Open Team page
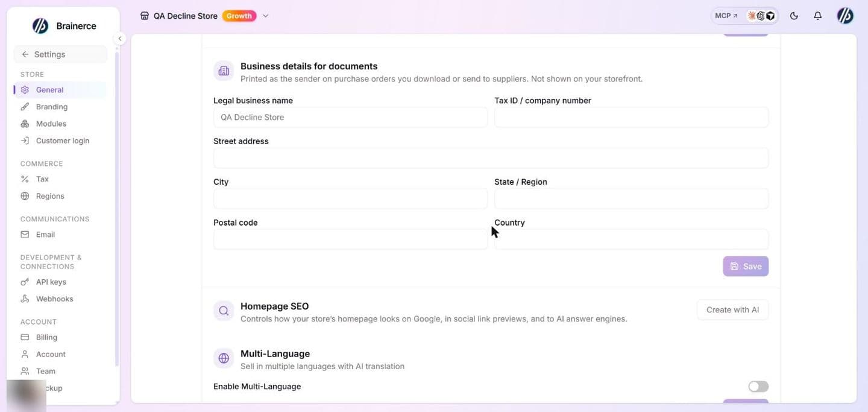Image resolution: width=868 pixels, height=412 pixels. [x=60, y=371]
